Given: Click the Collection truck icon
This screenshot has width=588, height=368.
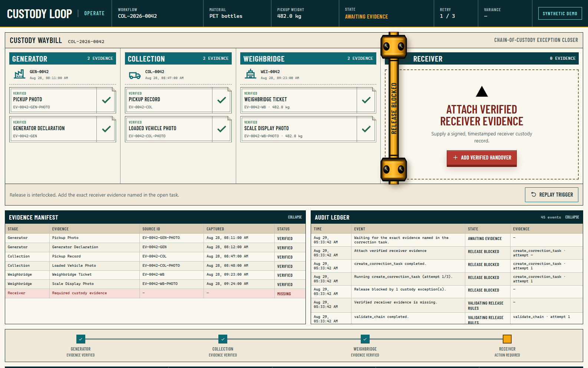Looking at the screenshot, I should pyautogui.click(x=135, y=75).
